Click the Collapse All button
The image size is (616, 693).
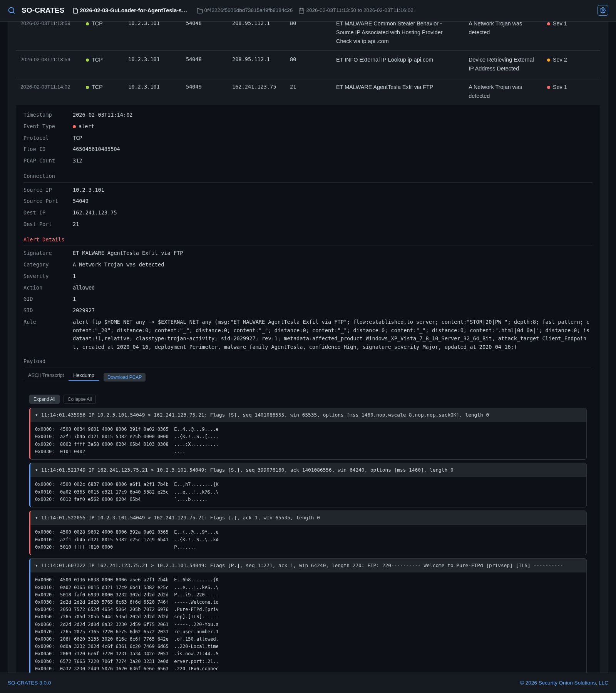click(x=80, y=399)
